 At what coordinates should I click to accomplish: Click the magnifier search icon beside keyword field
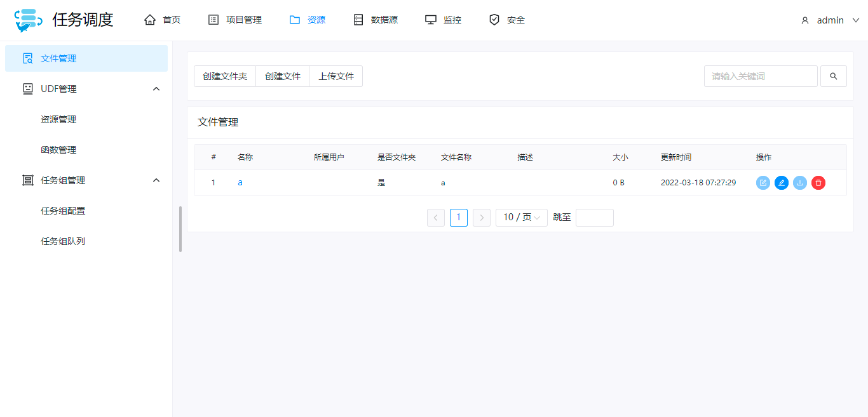click(833, 76)
